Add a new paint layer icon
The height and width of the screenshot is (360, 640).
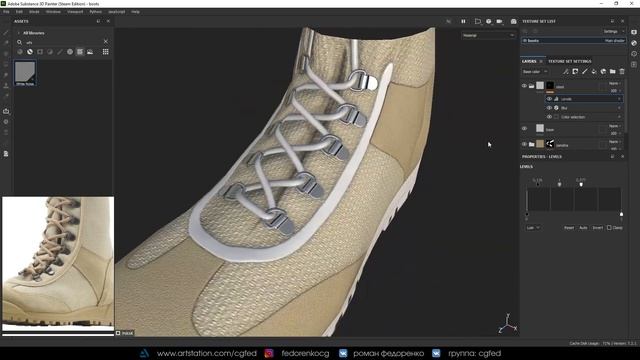point(584,71)
